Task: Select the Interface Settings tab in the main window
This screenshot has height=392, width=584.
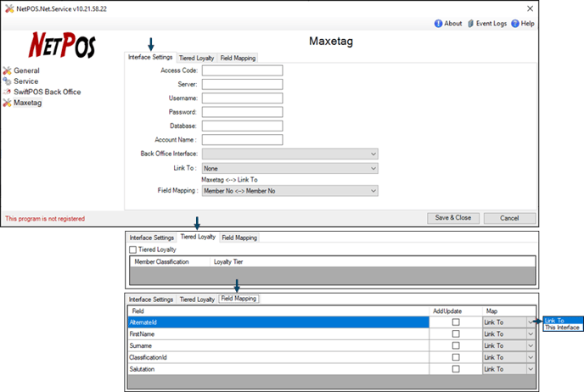Action: tap(150, 57)
